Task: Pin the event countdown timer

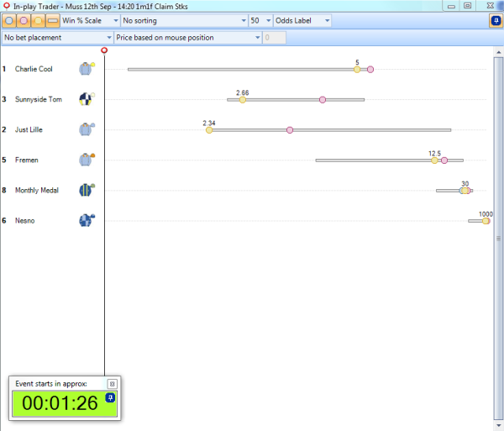Action: pyautogui.click(x=110, y=397)
